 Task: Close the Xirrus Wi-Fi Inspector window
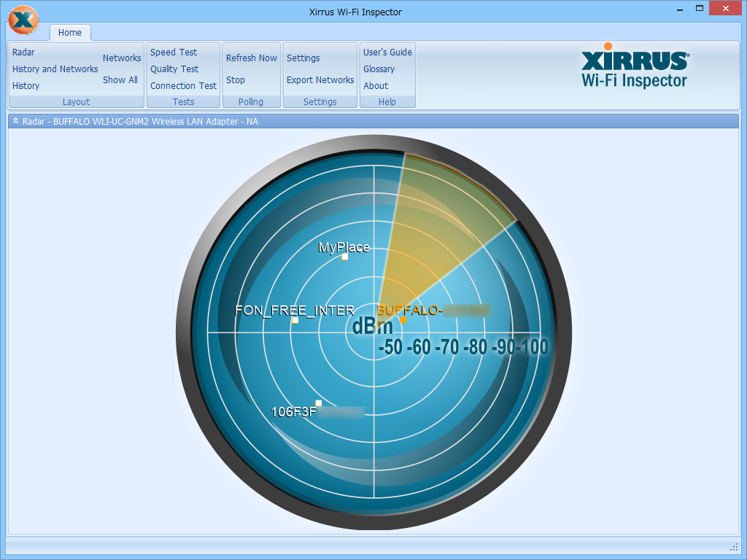[x=726, y=9]
